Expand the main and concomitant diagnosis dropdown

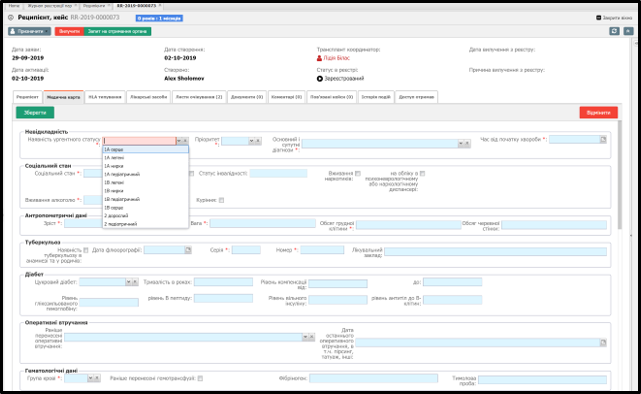point(461,143)
